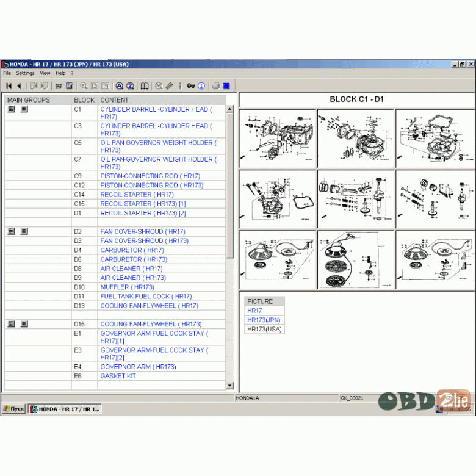
Task: Open RECOIL STARTER (HR17) link
Action: coord(137,195)
